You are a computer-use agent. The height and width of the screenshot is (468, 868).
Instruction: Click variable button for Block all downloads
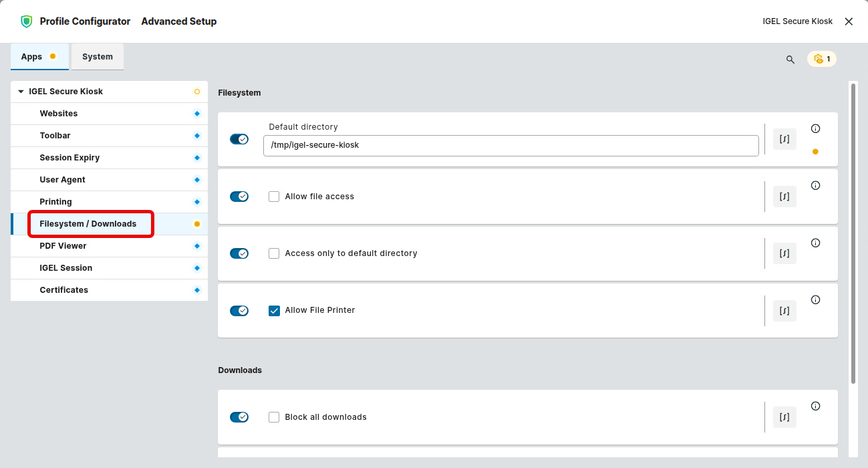coord(784,417)
